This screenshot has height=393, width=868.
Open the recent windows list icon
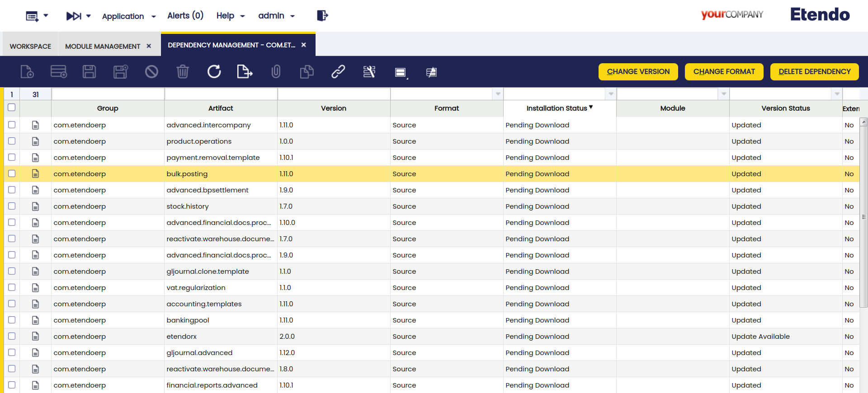click(x=37, y=16)
